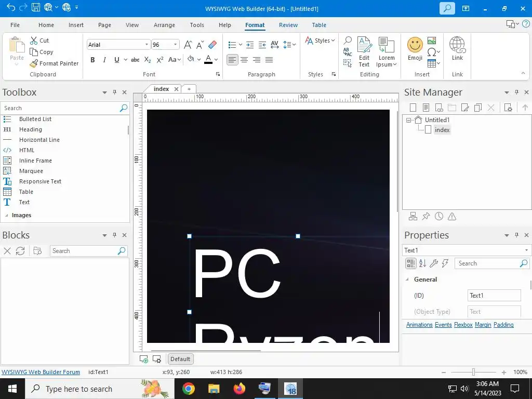532x399 pixels.
Task: Click the Padding link in Properties
Action: (x=503, y=325)
